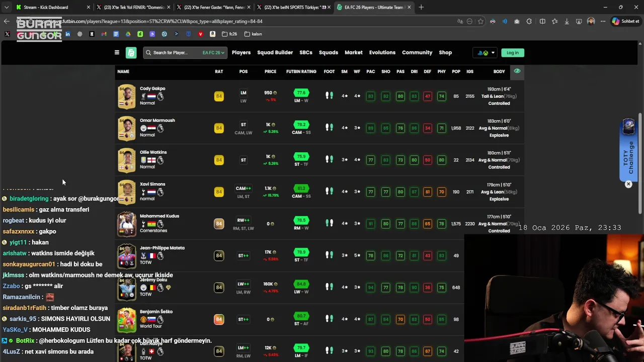This screenshot has width=644, height=362.
Task: Sort the table by the PRICE column
Action: [270, 71]
